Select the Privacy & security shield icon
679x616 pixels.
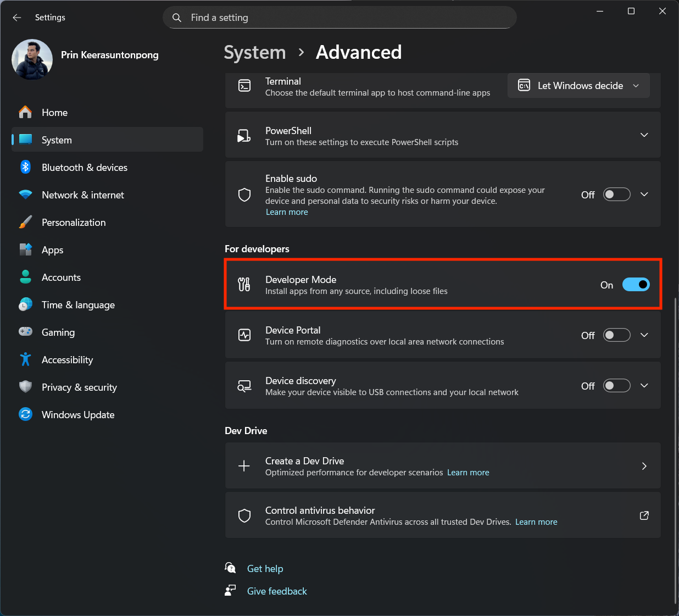[25, 387]
